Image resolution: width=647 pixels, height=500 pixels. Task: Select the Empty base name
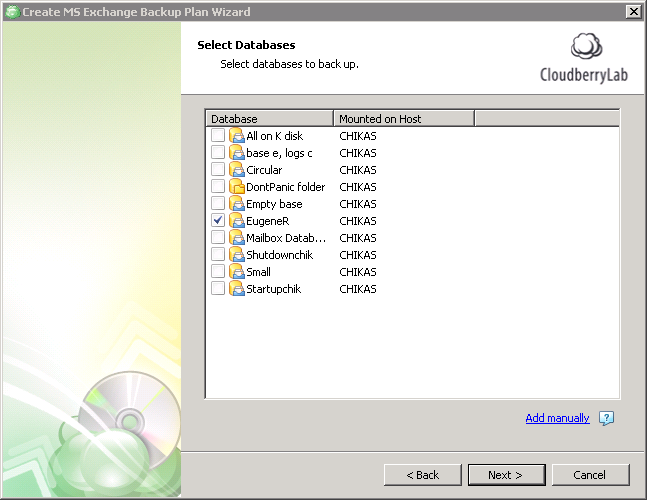[274, 204]
